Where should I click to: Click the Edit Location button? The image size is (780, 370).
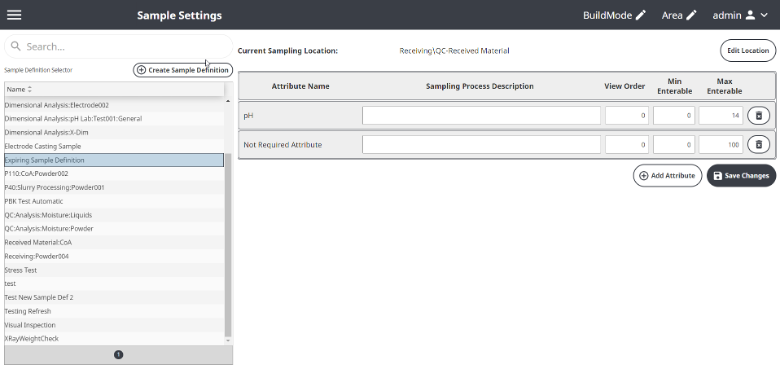[748, 51]
